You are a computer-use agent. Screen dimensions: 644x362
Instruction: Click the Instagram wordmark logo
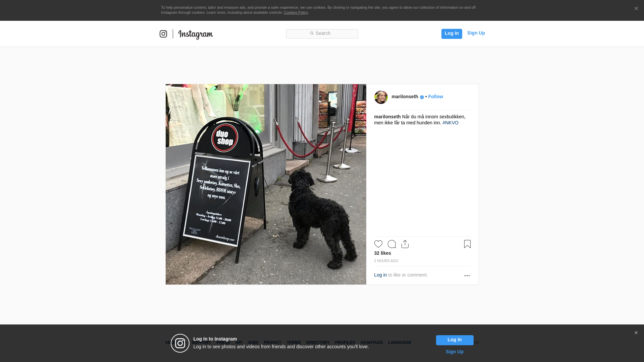(196, 35)
